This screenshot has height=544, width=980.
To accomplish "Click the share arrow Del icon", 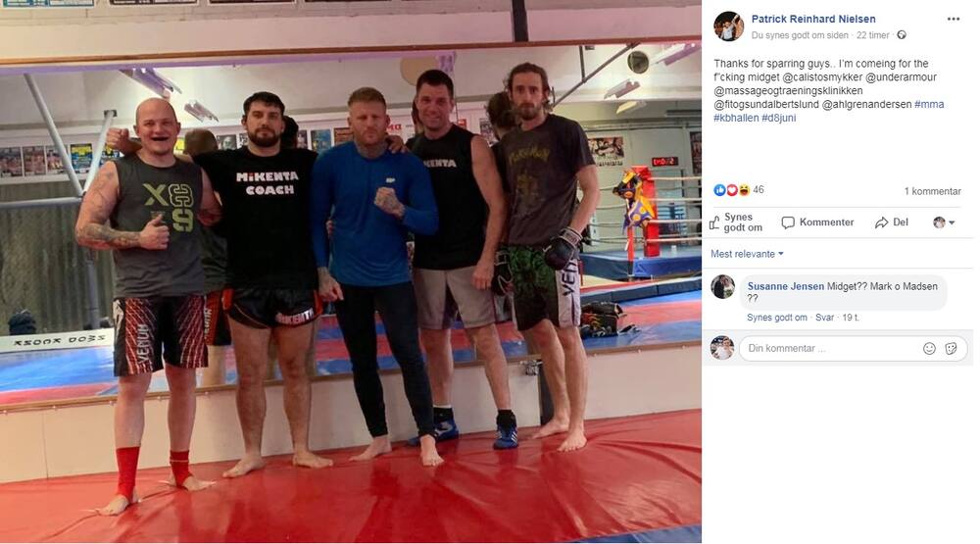I will tap(881, 223).
